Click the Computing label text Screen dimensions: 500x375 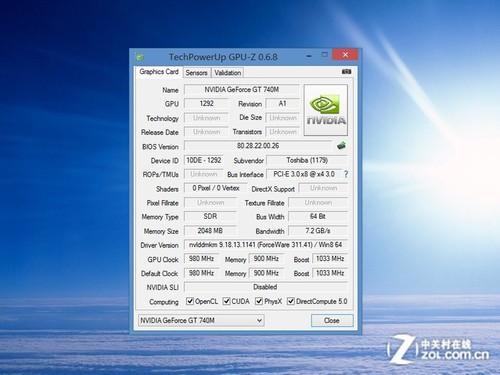pyautogui.click(x=164, y=302)
